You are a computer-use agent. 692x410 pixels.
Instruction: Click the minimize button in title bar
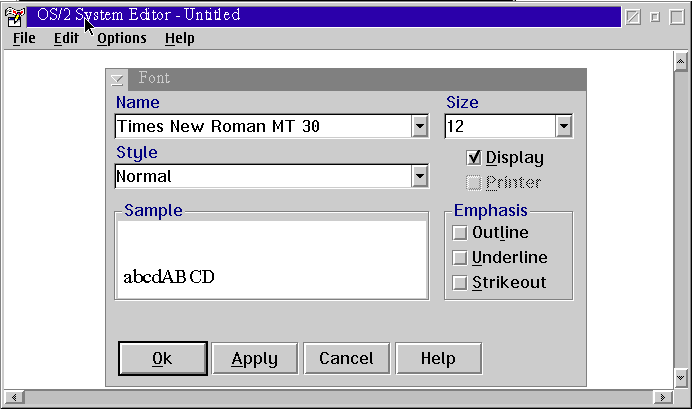click(x=655, y=17)
